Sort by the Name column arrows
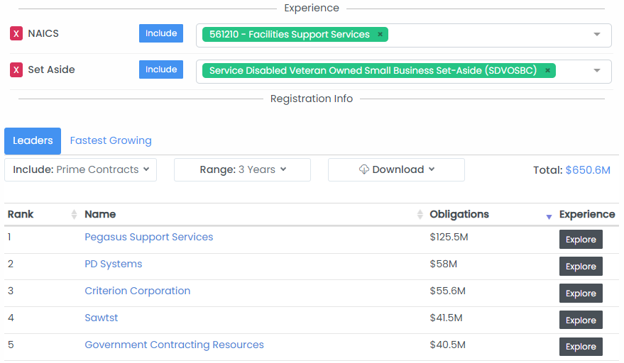This screenshot has width=624, height=363. [x=420, y=215]
